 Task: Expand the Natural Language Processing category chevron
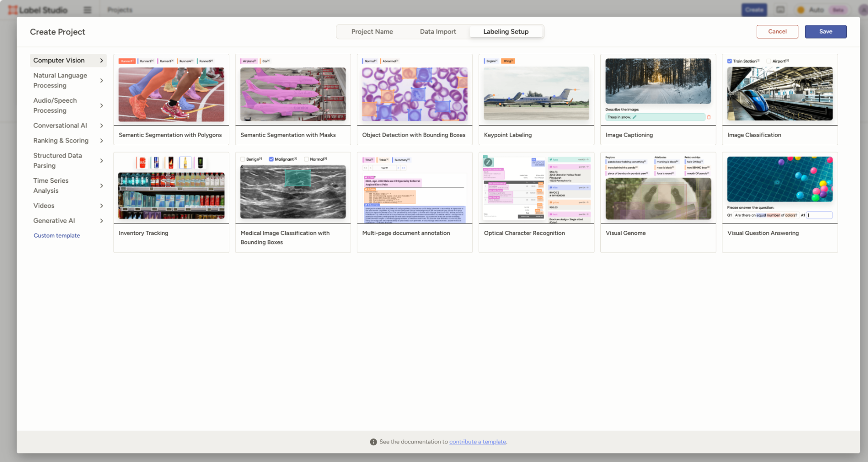(x=102, y=81)
